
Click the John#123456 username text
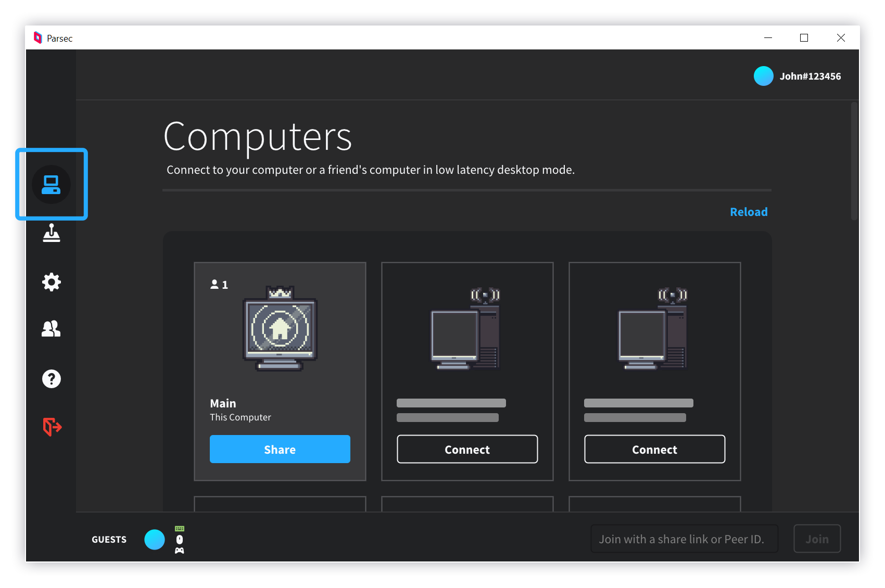pos(810,76)
